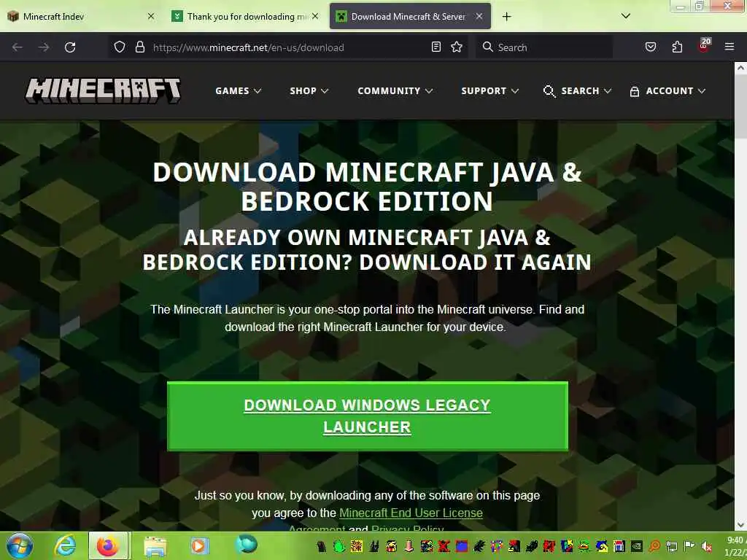Open the Windows Start menu
The image size is (747, 560).
[x=20, y=545]
